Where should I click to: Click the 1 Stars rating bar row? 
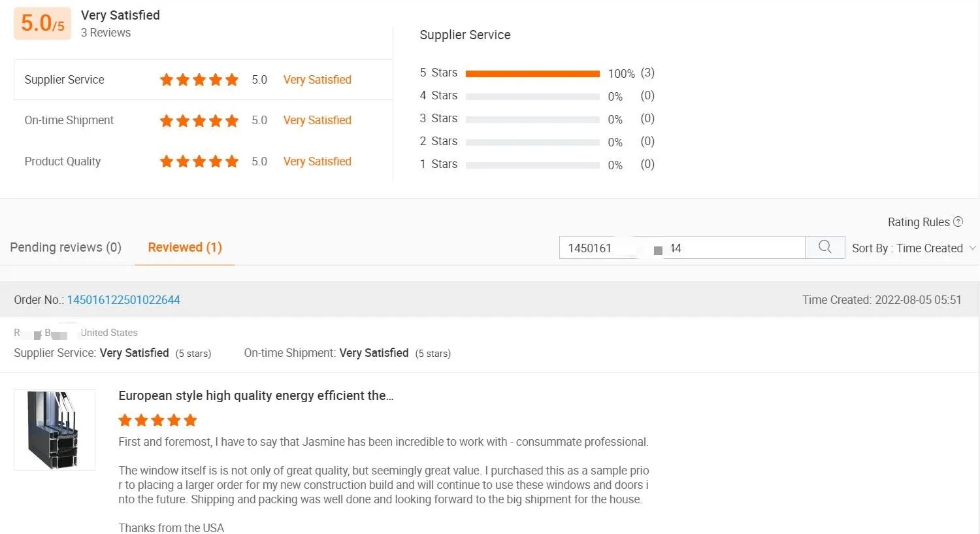point(537,165)
